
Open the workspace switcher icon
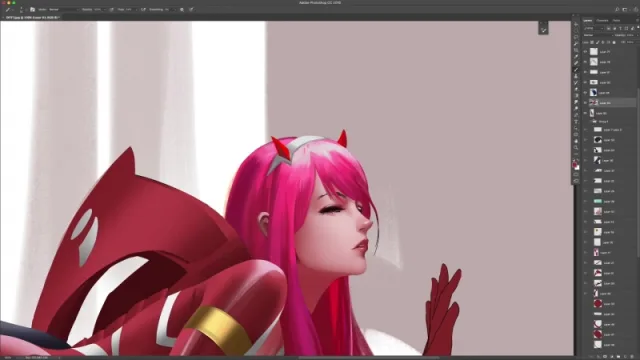click(x=625, y=9)
